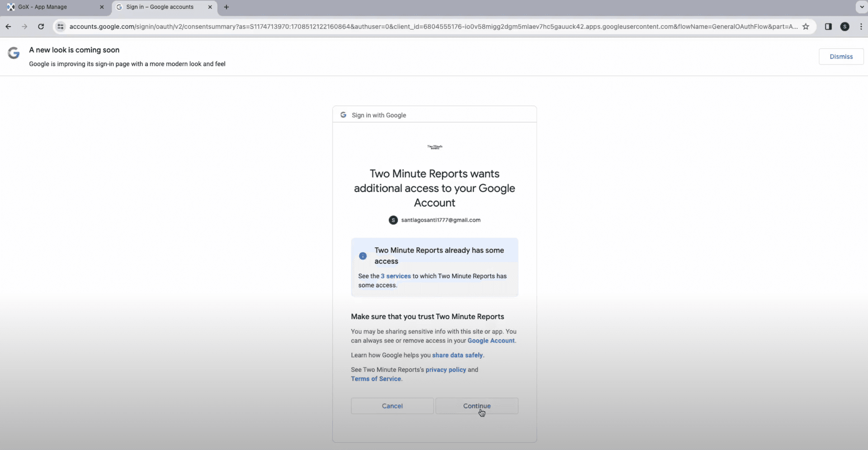Click the Google logo beside Sign in with Google
Viewport: 868px width, 450px height.
click(343, 115)
